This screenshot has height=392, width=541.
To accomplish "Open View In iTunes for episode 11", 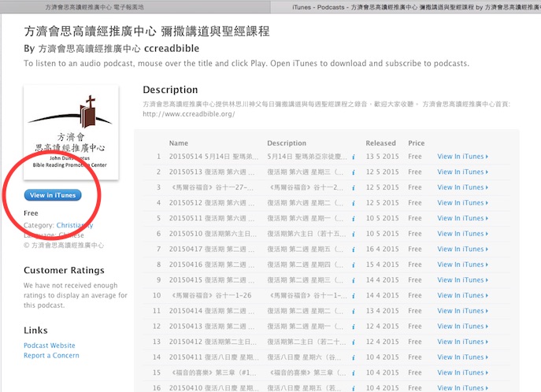I will coord(463,311).
